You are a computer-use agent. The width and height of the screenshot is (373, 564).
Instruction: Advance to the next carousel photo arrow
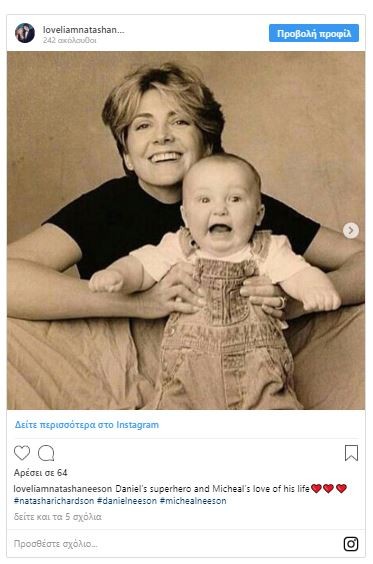(351, 230)
